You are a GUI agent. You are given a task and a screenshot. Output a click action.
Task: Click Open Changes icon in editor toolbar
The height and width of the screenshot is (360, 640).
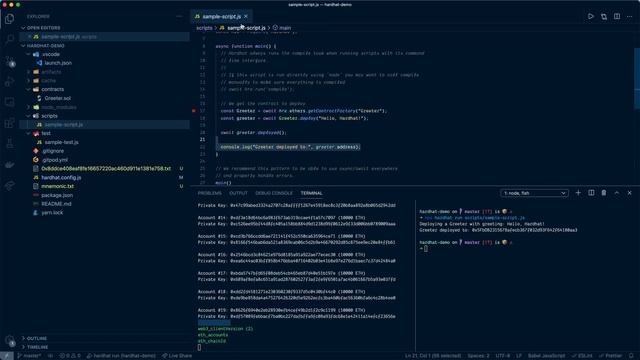(604, 16)
